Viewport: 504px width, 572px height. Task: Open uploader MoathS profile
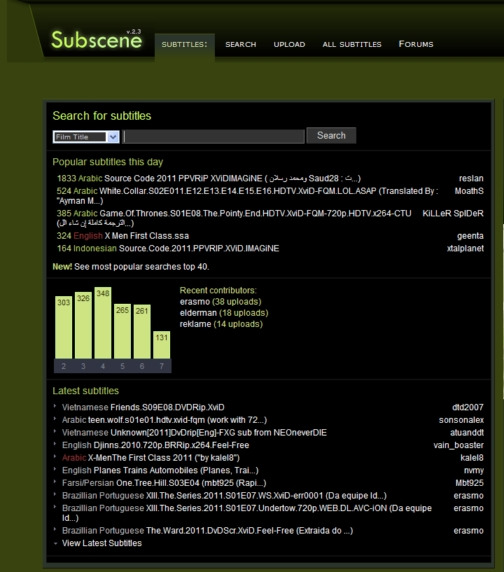point(469,191)
